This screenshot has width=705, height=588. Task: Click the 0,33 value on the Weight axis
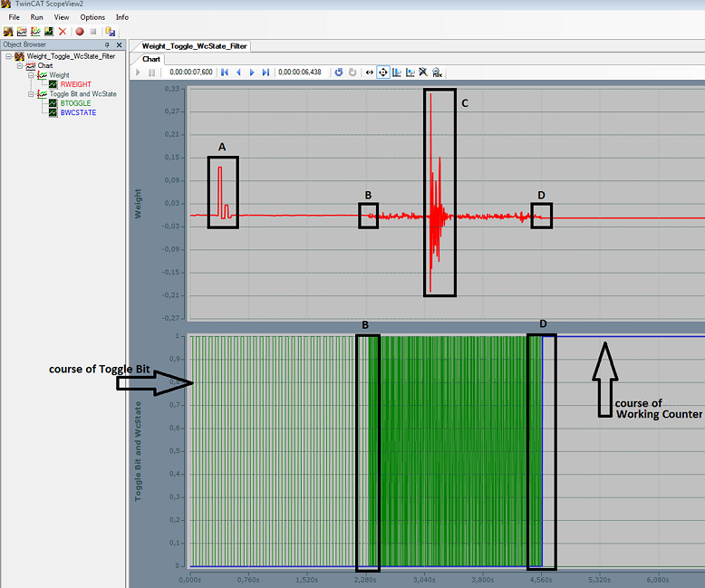tap(172, 89)
